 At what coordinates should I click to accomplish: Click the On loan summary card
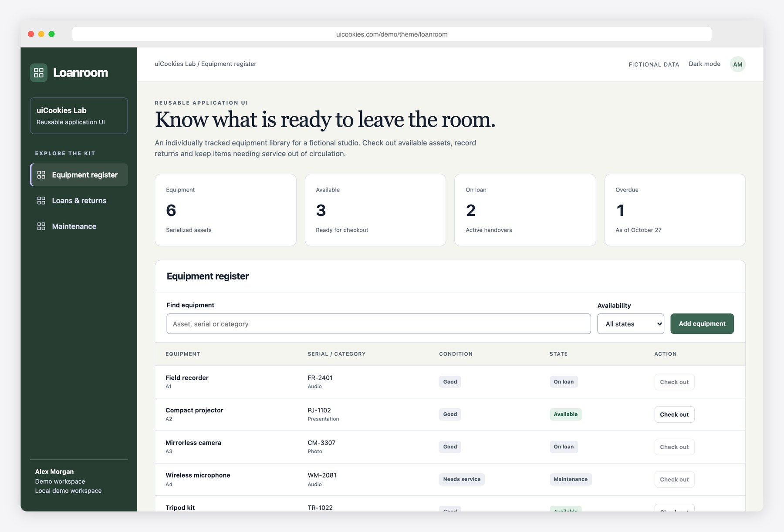[x=525, y=210]
